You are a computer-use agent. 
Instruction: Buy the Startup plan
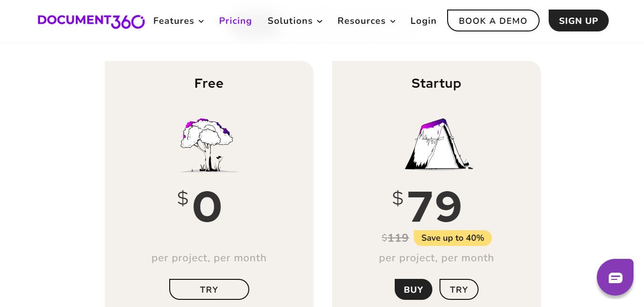413,289
